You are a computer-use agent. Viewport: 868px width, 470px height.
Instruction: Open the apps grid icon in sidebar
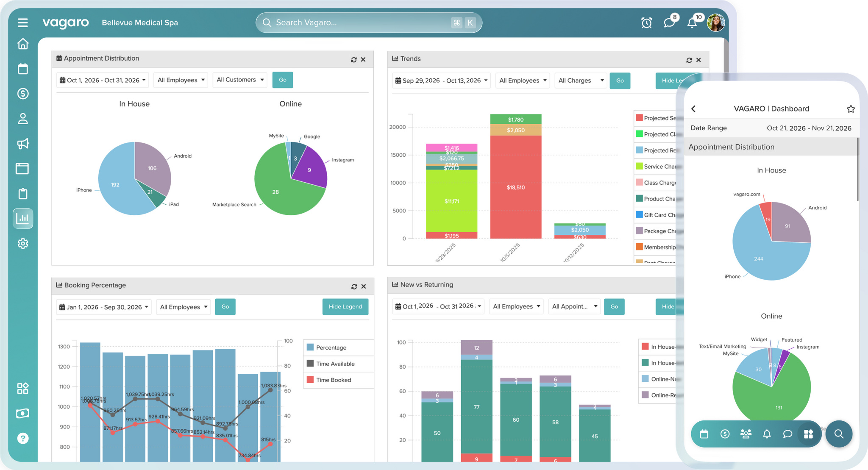(23, 388)
